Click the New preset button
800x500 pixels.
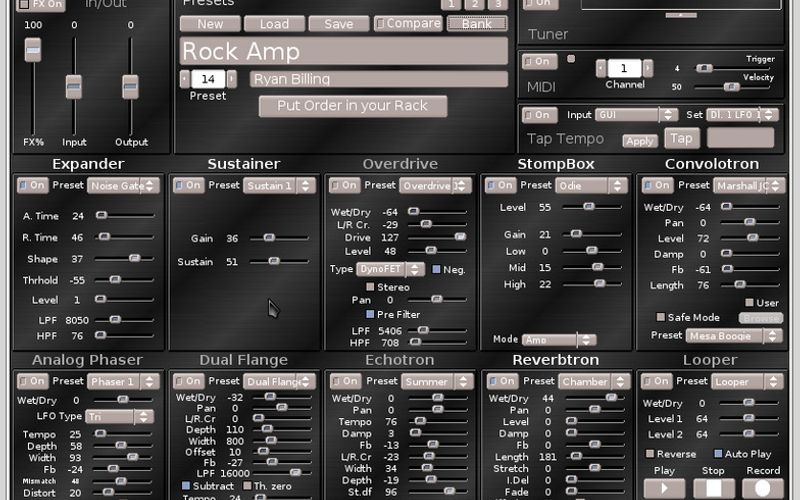pyautogui.click(x=210, y=24)
